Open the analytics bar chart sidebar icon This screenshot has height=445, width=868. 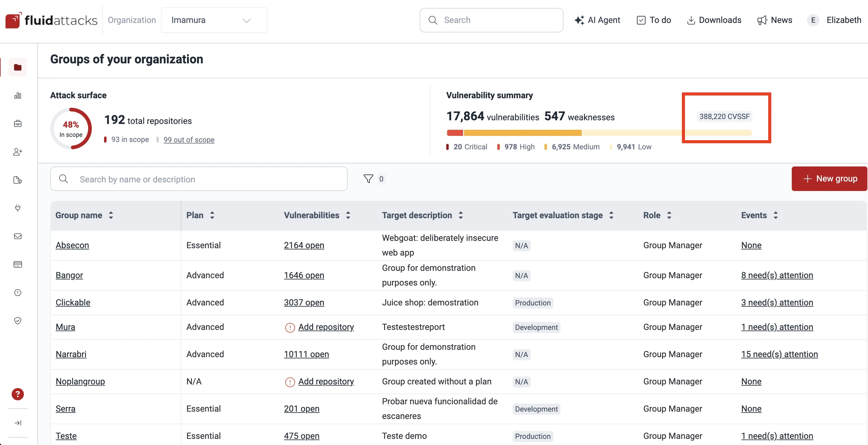tap(18, 96)
